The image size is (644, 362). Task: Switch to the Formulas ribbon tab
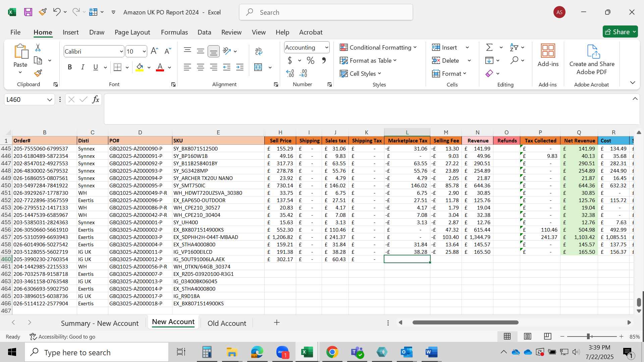174,32
